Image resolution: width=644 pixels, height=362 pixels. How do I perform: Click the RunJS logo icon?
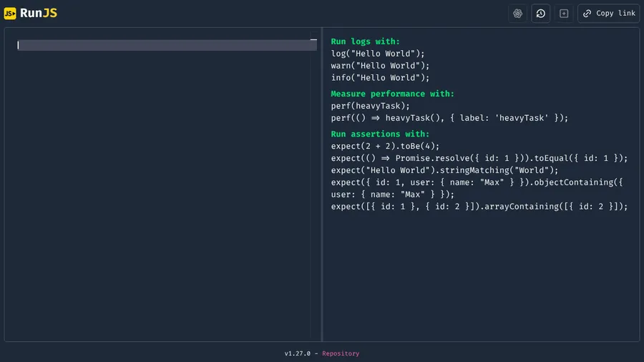pyautogui.click(x=10, y=13)
